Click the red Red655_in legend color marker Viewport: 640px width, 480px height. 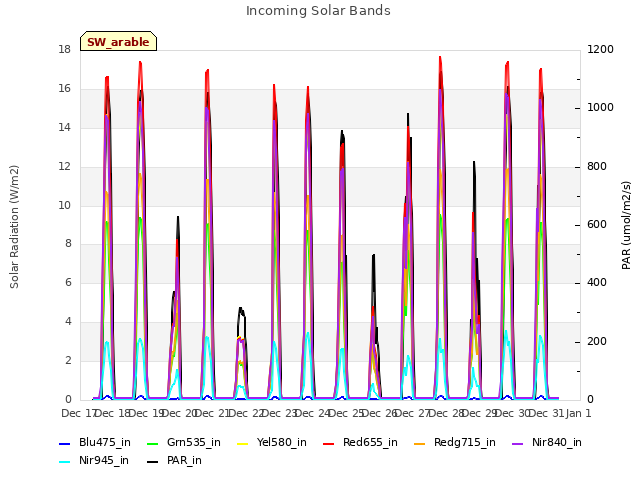click(x=329, y=444)
